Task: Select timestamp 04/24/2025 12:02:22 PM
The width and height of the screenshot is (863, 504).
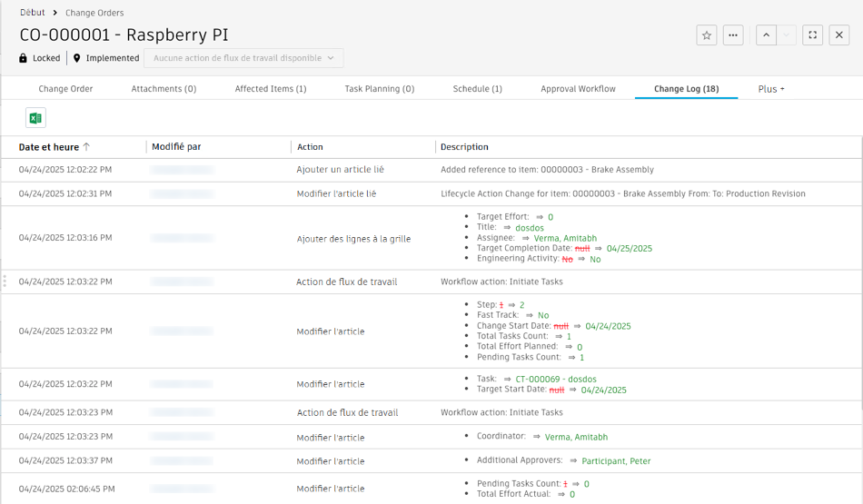Action: pos(65,170)
